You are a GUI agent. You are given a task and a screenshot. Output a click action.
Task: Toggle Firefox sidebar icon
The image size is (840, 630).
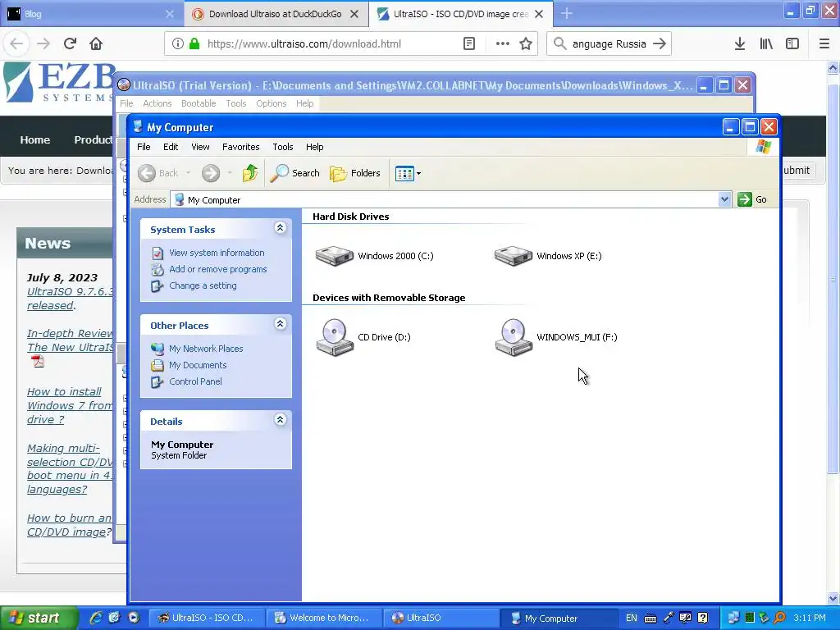(x=792, y=44)
